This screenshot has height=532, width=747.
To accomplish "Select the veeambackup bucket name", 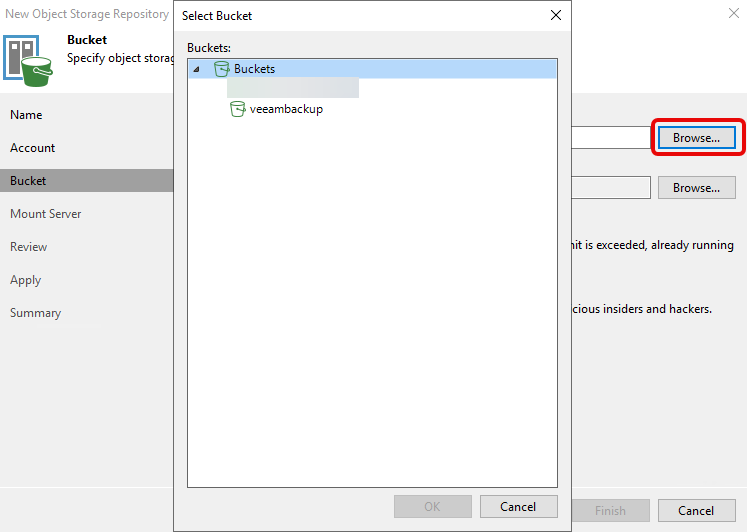I will pyautogui.click(x=286, y=109).
